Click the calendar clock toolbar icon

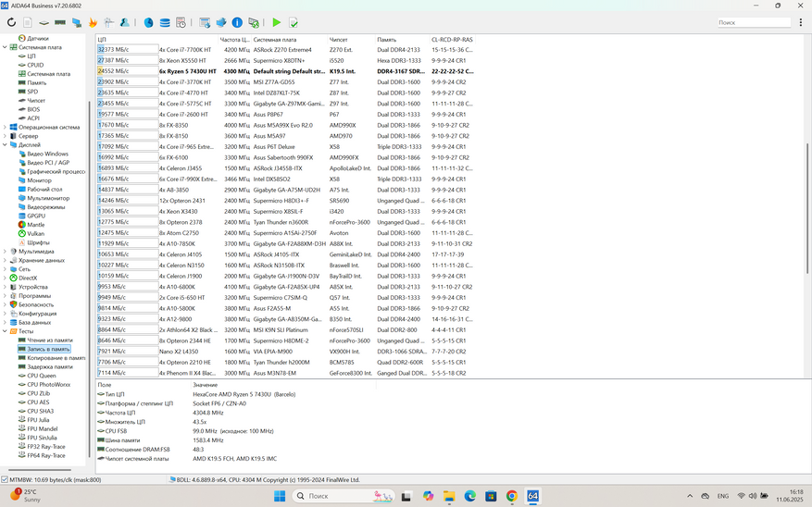point(181,22)
